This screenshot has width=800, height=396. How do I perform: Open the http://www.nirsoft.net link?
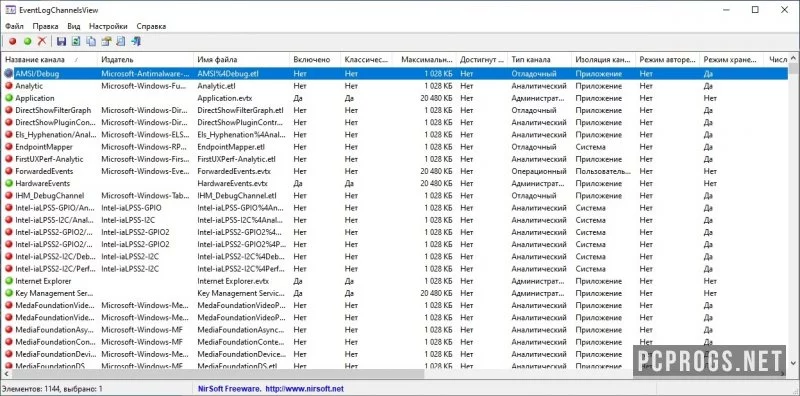tap(305, 389)
